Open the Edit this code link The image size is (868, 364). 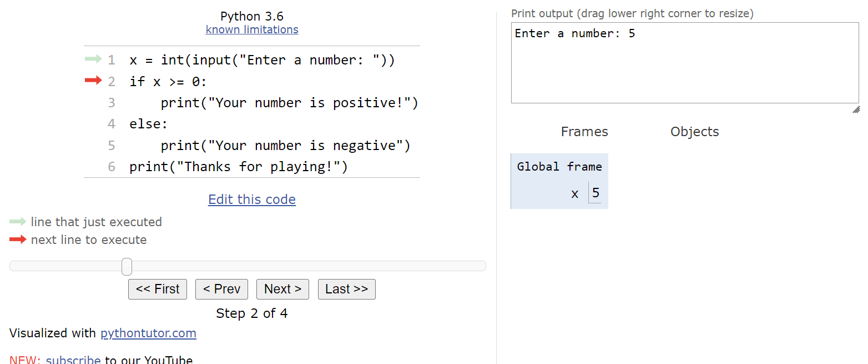click(252, 200)
